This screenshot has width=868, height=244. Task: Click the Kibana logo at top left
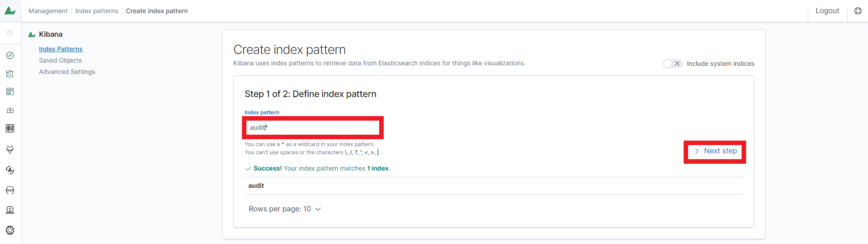pos(10,11)
